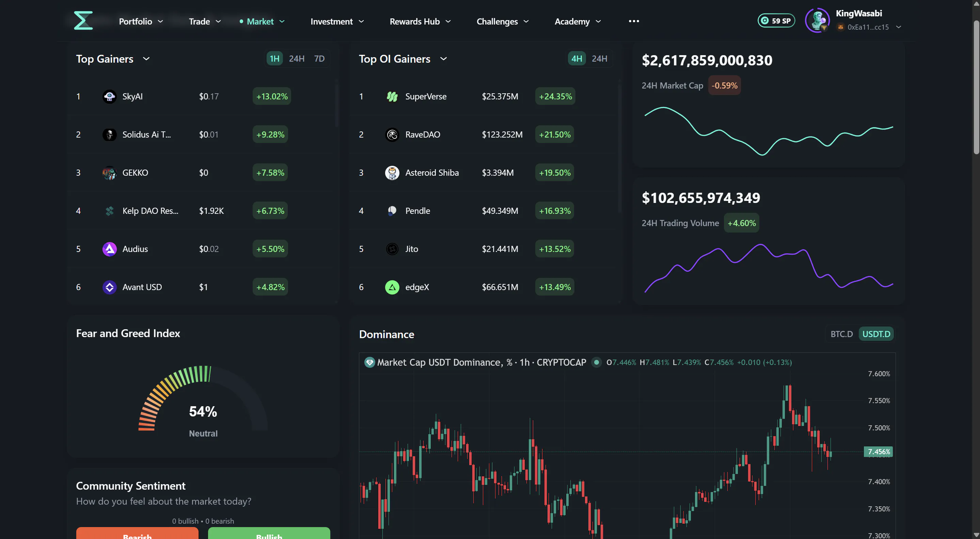The image size is (980, 539).
Task: Click the Kelp DAO token icon
Action: pyautogui.click(x=110, y=211)
